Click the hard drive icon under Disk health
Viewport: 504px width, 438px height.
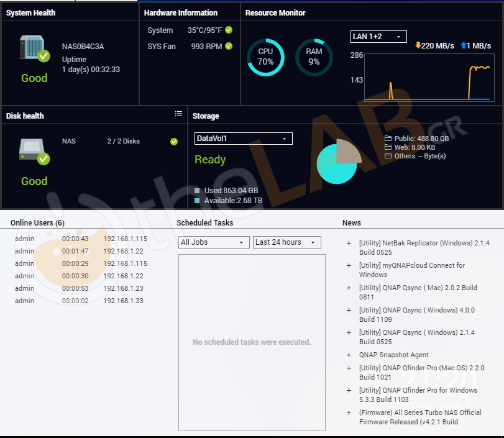click(34, 151)
